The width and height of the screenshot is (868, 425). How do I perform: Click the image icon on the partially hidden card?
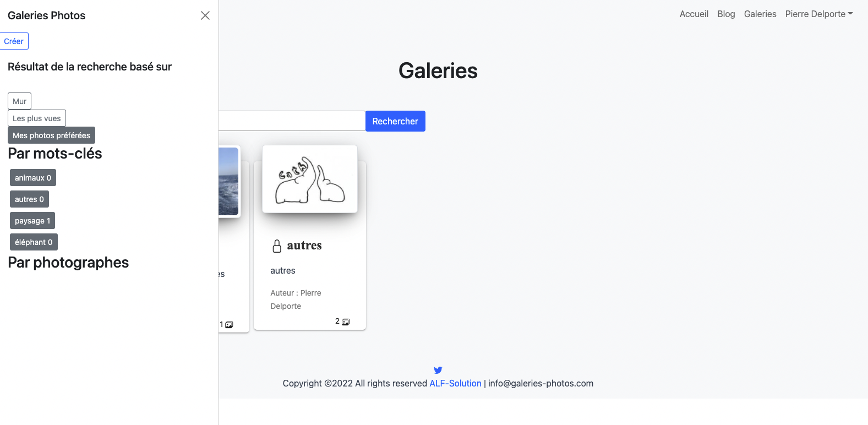tap(229, 325)
